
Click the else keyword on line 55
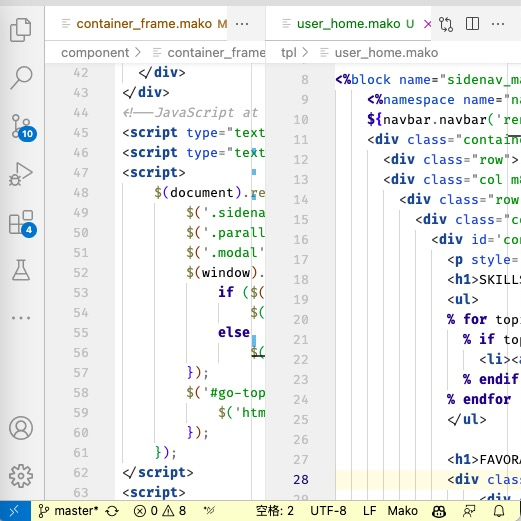click(234, 333)
